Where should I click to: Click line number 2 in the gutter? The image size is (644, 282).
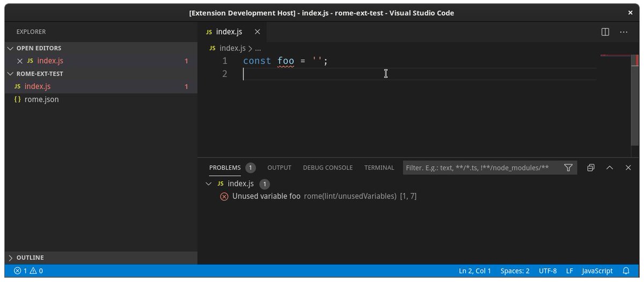pyautogui.click(x=224, y=74)
